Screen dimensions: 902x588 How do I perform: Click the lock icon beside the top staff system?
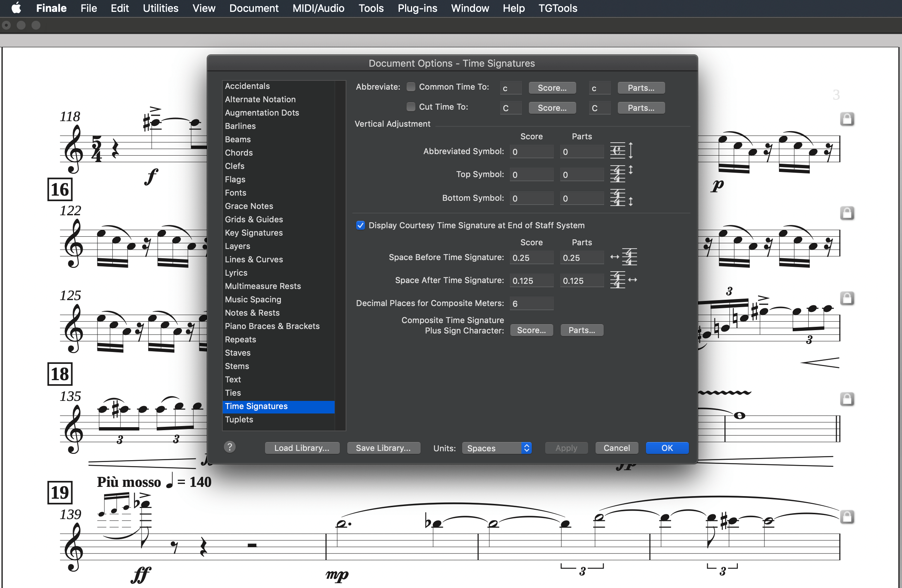848,119
